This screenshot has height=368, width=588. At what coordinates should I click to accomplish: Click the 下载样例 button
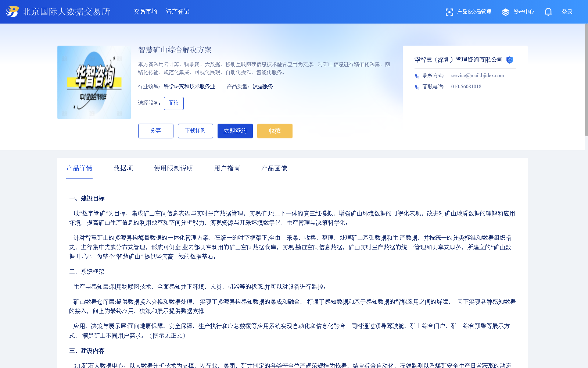196,131
